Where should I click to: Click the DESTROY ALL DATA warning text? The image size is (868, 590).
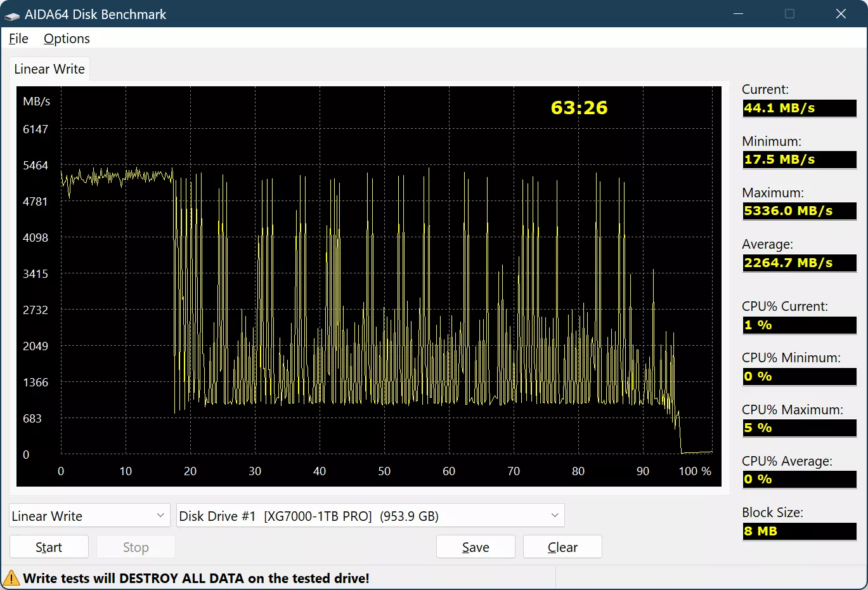pos(196,579)
